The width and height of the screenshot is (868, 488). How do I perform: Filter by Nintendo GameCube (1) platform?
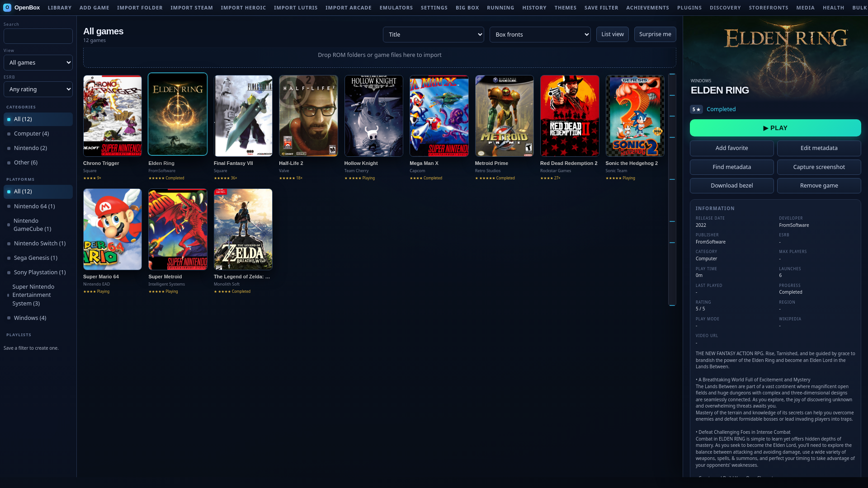38,225
